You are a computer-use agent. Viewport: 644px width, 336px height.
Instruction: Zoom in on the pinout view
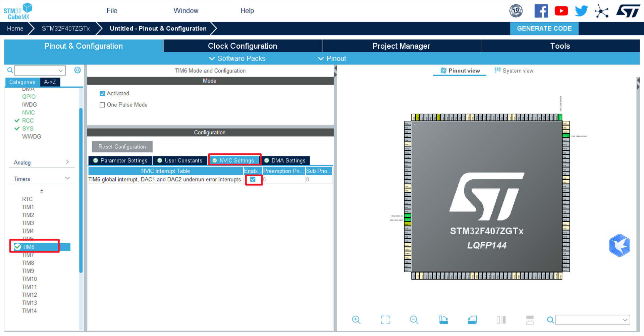tap(356, 320)
